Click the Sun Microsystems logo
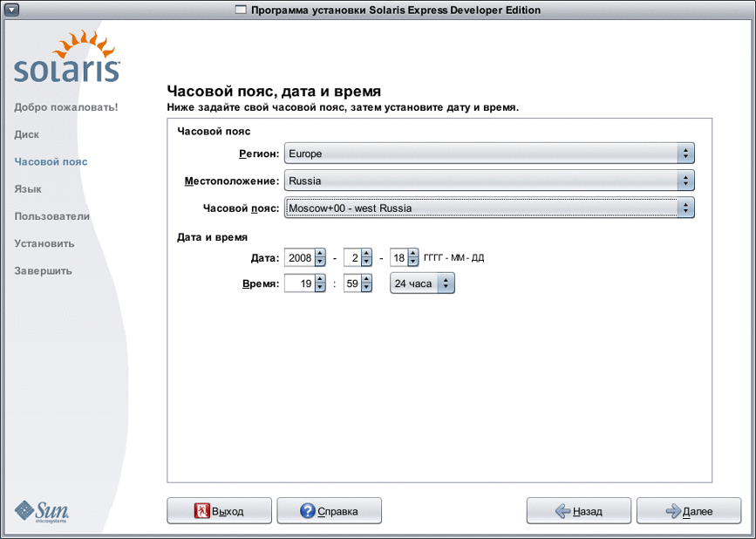 [42, 511]
